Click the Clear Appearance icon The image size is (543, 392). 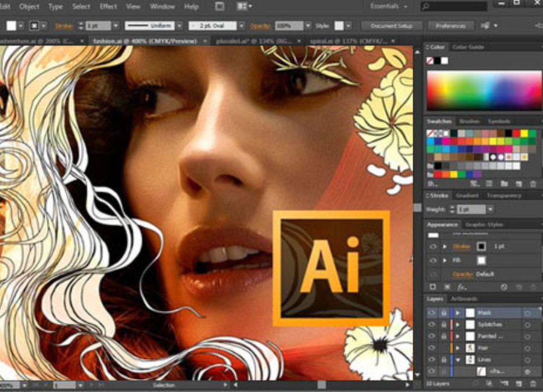(x=504, y=286)
